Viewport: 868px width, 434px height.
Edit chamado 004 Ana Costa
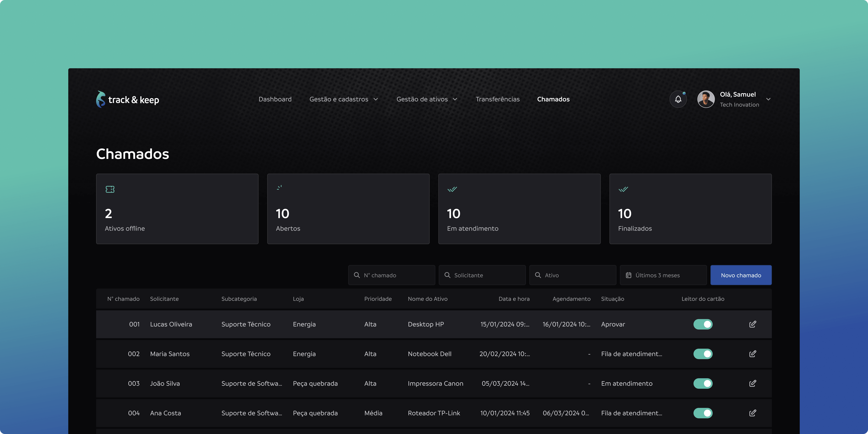pyautogui.click(x=752, y=413)
